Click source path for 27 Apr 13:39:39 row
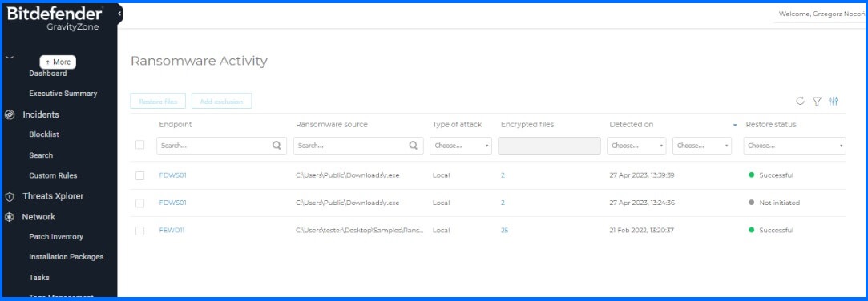The height and width of the screenshot is (301, 868). 348,175
